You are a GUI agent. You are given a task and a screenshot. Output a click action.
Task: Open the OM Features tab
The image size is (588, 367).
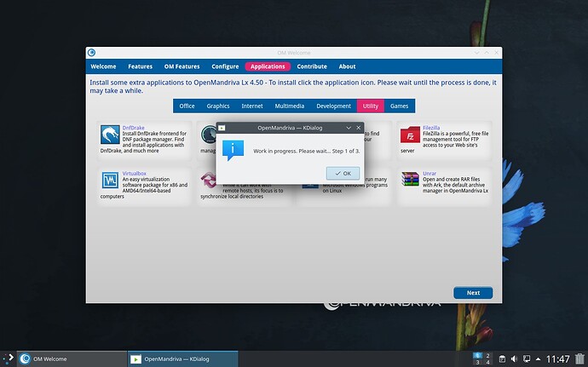click(x=182, y=66)
